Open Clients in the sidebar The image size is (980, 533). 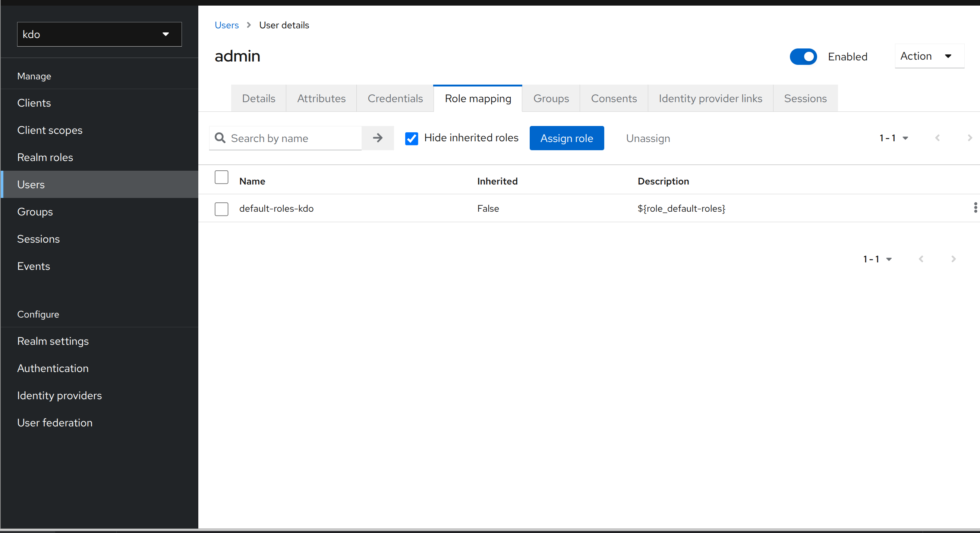[100, 103]
